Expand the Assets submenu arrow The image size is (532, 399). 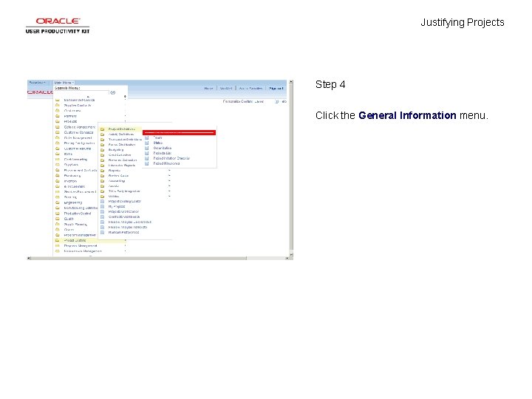[x=169, y=186]
